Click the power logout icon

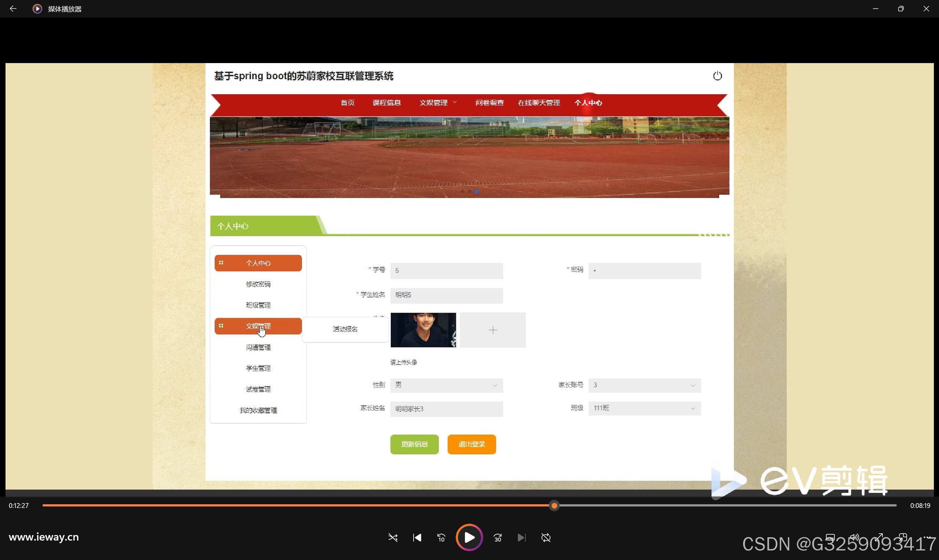[717, 76]
